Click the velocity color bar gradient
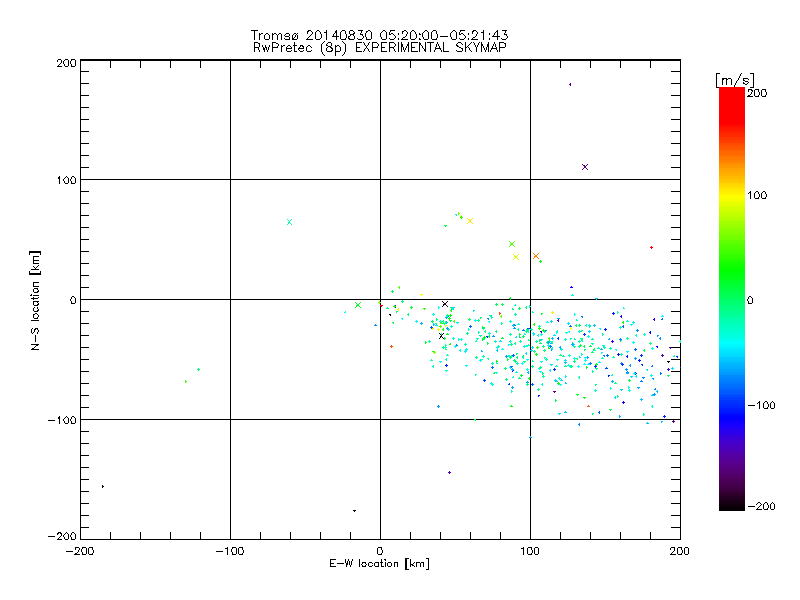800x600 pixels. (x=732, y=298)
